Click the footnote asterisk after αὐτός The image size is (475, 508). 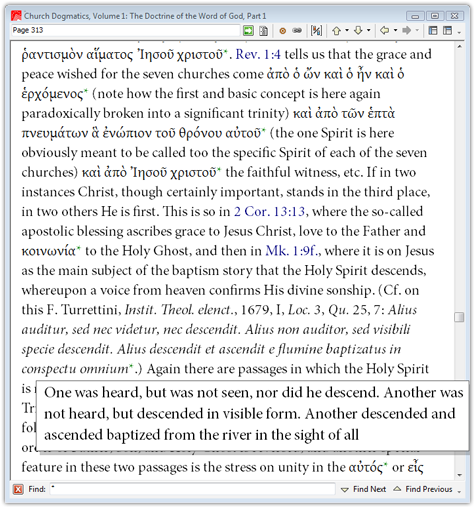pyautogui.click(x=386, y=464)
